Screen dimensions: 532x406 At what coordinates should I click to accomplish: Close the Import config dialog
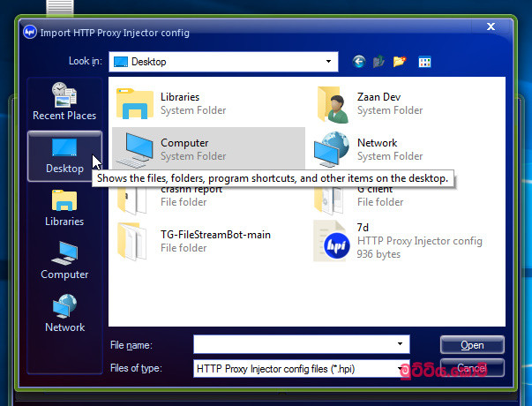pyautogui.click(x=491, y=26)
